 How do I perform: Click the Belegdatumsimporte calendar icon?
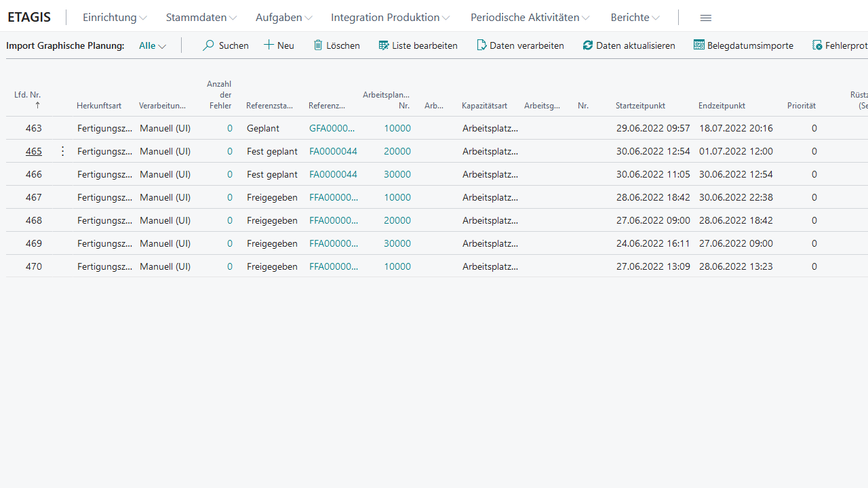click(x=699, y=45)
